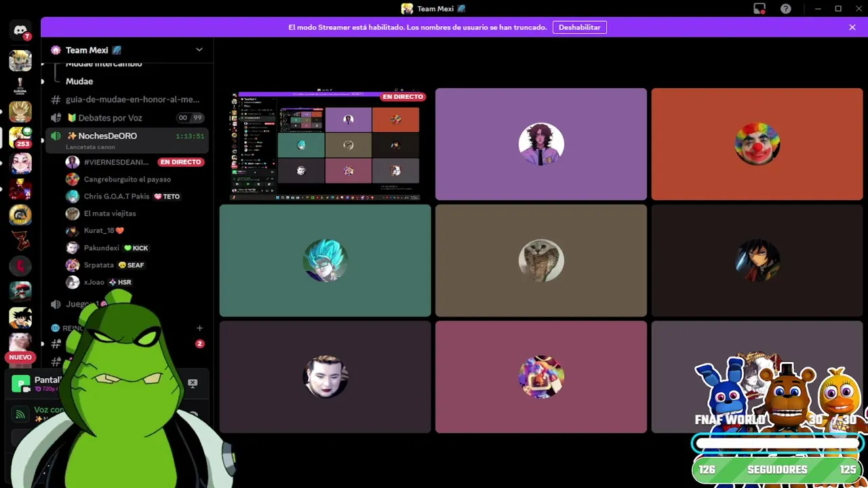Open Discord home direct messages icon

click(20, 31)
